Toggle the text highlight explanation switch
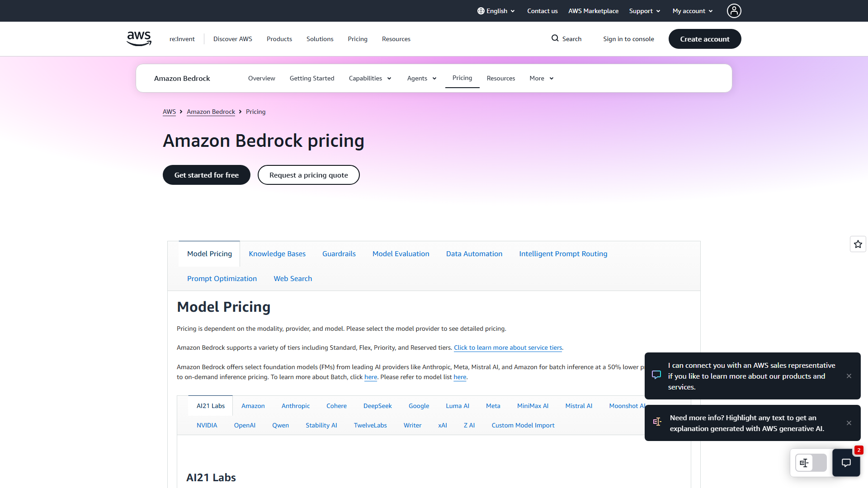 [x=811, y=463]
